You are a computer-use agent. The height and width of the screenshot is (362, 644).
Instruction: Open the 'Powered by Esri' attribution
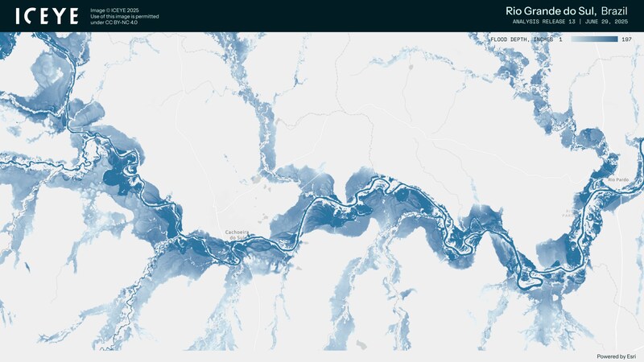click(x=616, y=356)
